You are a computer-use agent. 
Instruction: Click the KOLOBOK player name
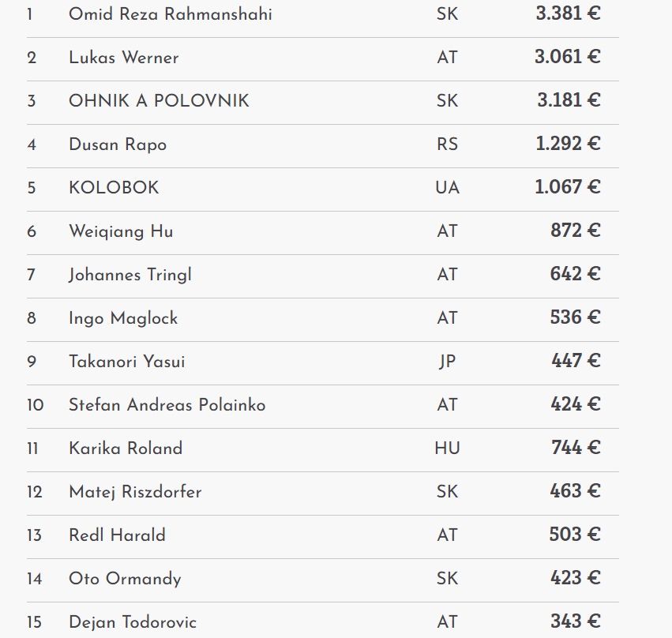coord(114,188)
